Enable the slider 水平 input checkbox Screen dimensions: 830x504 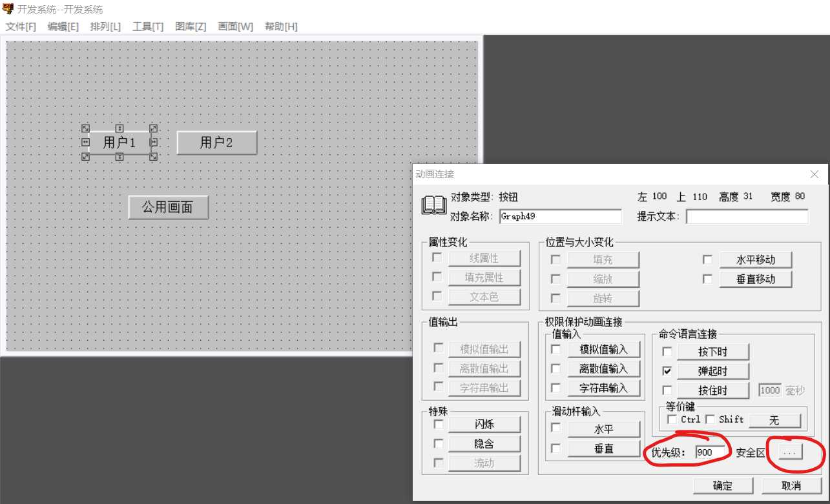[555, 427]
